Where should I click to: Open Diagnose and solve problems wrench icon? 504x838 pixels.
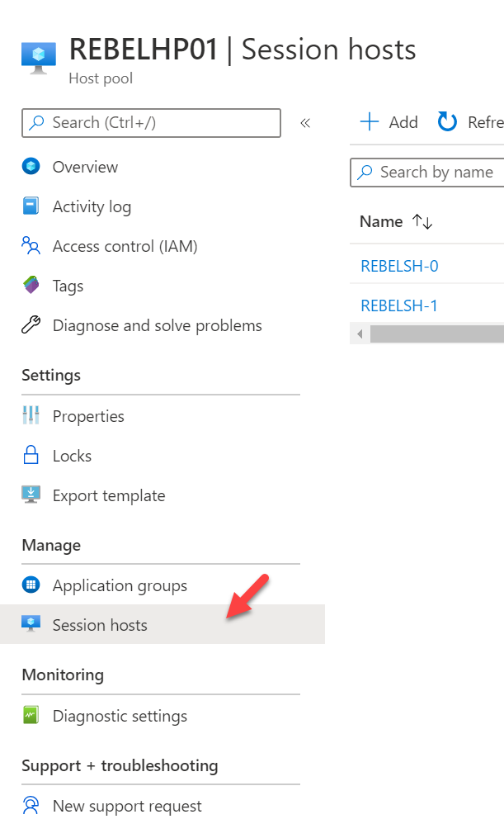pos(31,324)
